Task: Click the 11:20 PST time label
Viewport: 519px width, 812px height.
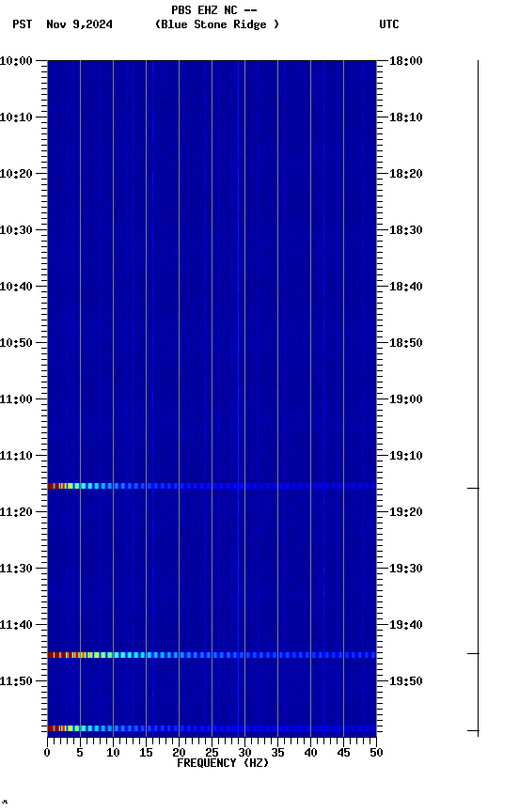Action: click(x=16, y=512)
